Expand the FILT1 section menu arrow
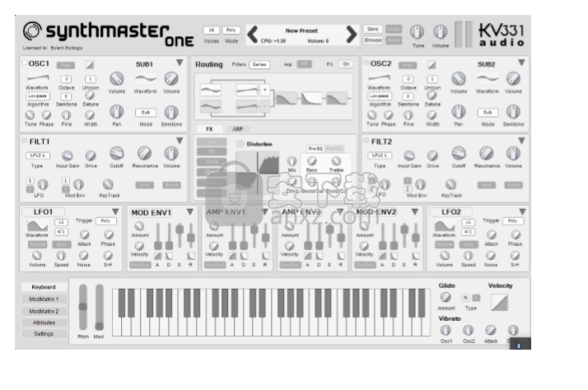Viewport: 588px width, 390px height. click(x=180, y=141)
